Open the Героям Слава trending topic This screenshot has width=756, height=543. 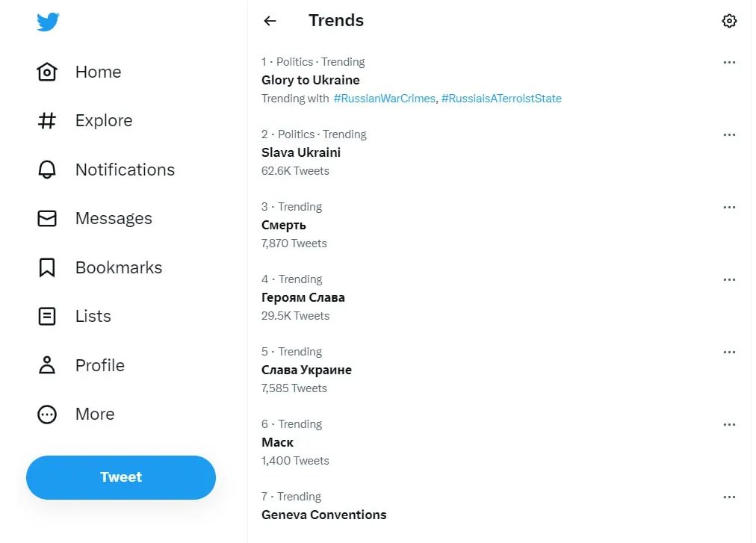point(303,297)
